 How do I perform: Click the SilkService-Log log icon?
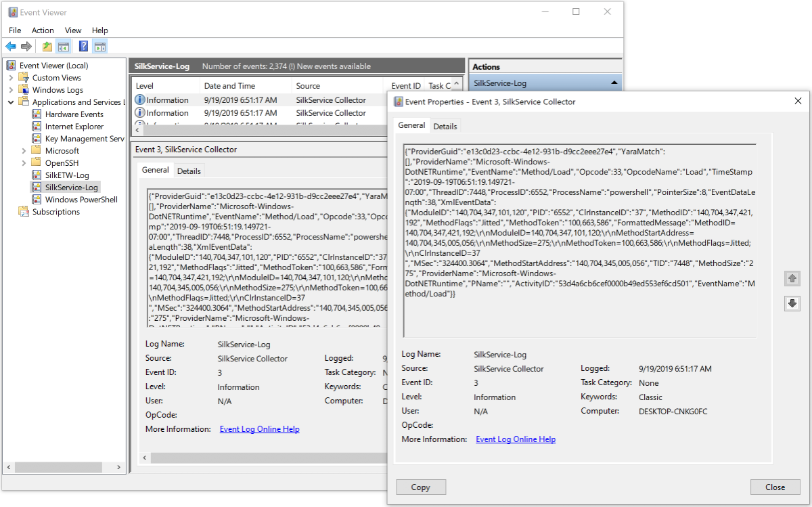point(37,188)
